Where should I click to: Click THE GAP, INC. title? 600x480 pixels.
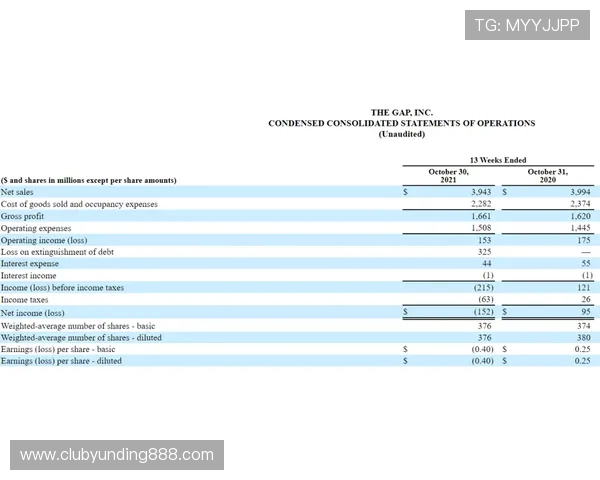(x=401, y=113)
